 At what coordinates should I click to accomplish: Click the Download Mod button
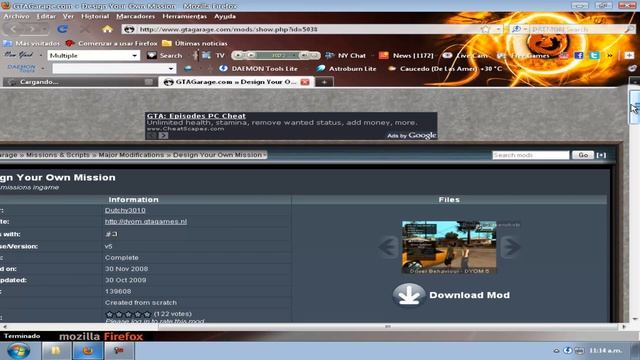(x=451, y=295)
